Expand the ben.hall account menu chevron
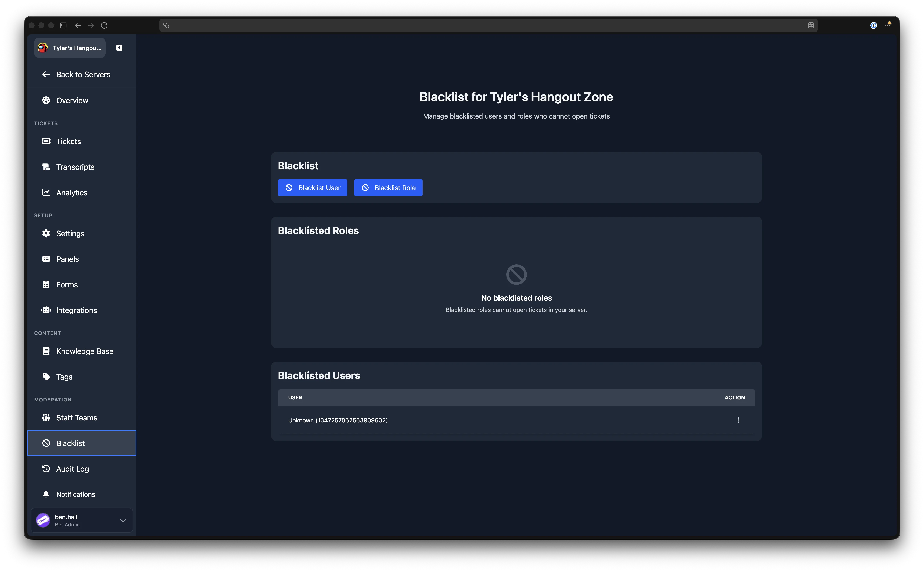 (123, 520)
